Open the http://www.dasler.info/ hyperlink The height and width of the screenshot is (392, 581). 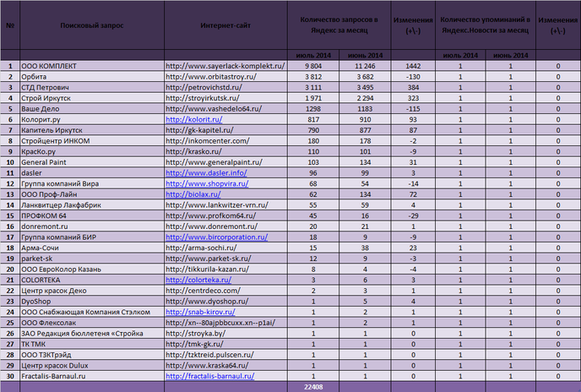click(x=206, y=173)
